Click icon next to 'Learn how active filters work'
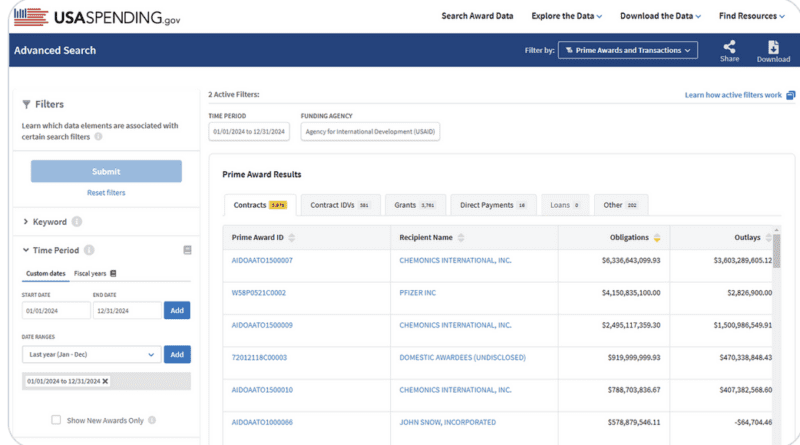 790,95
